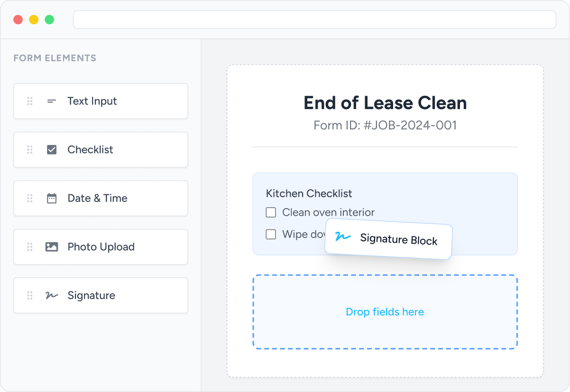Click the Date & Time calendar icon
570x392 pixels.
pyautogui.click(x=52, y=198)
